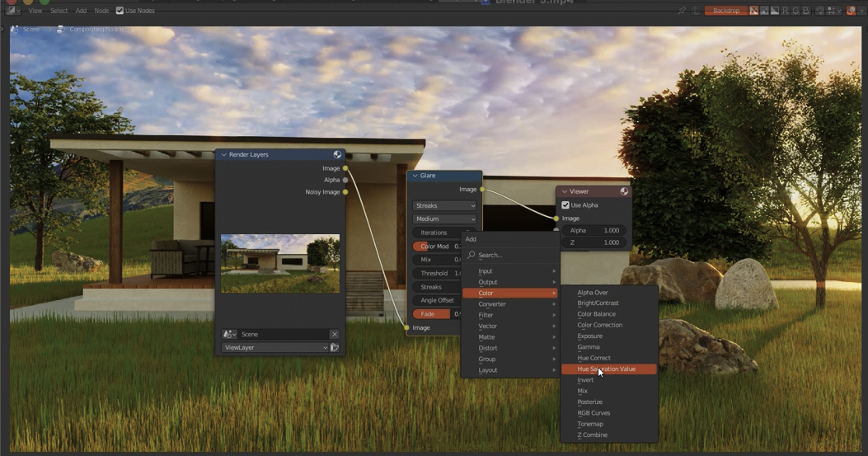Click the Color Mod slider in Glare
Viewport: 868px width, 456px height.
click(438, 247)
